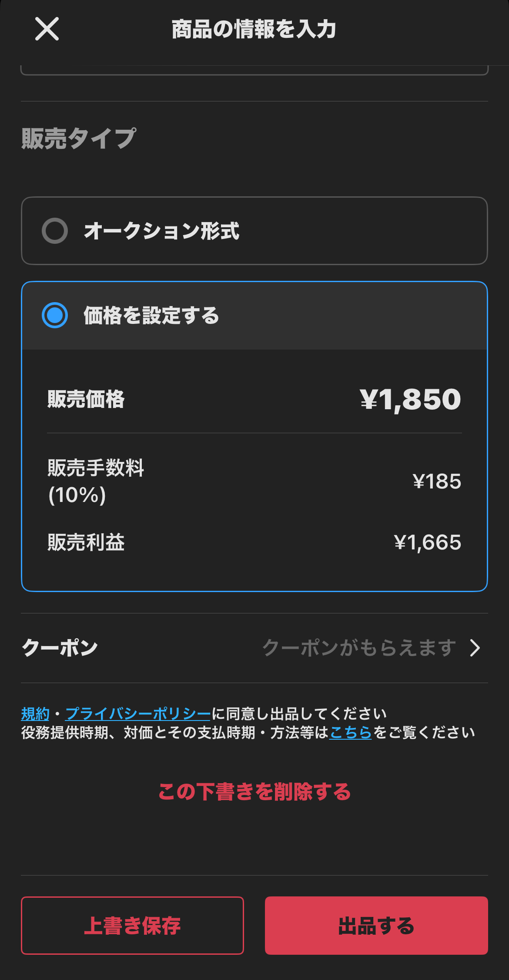
Task: Tap the 販売価格 label
Action: pos(86,399)
